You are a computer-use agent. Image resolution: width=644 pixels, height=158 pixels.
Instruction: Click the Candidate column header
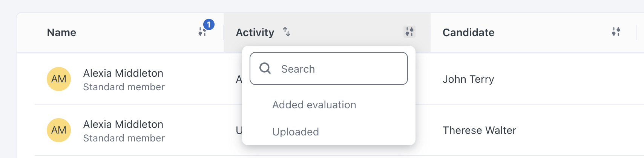[x=468, y=32]
